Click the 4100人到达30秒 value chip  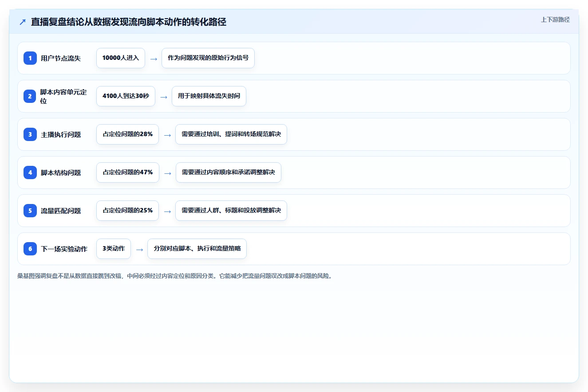pos(126,96)
